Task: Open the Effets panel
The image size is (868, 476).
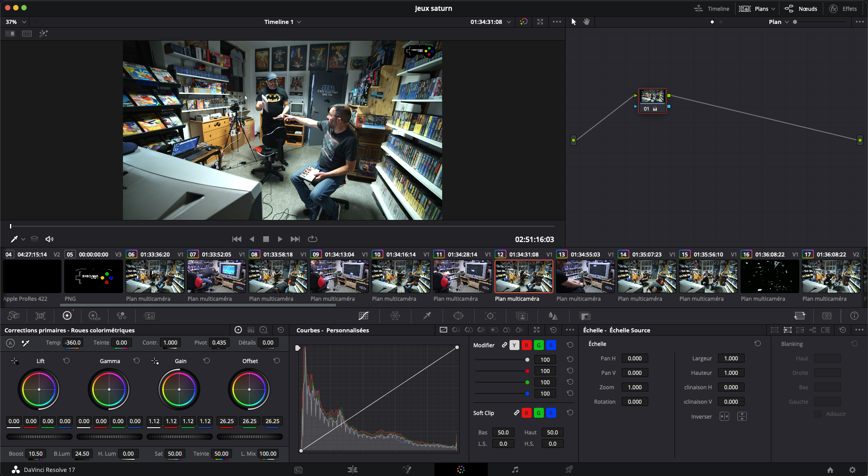Action: [843, 9]
